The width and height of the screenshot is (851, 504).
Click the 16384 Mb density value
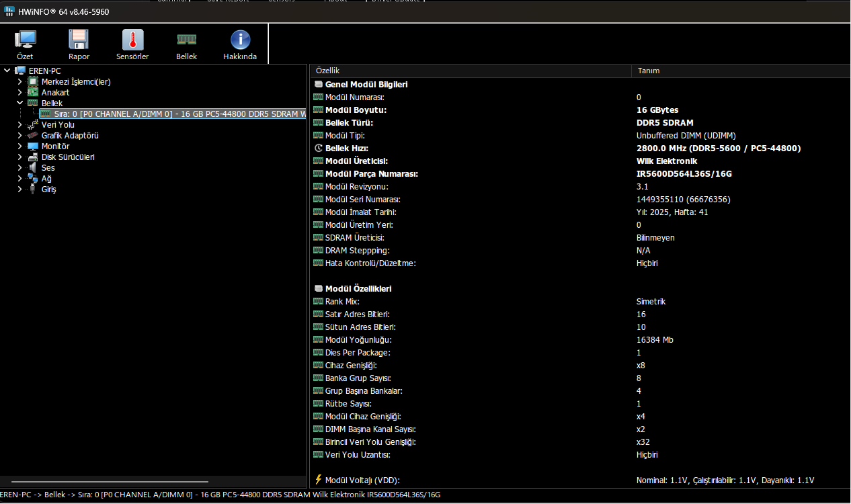(x=655, y=339)
